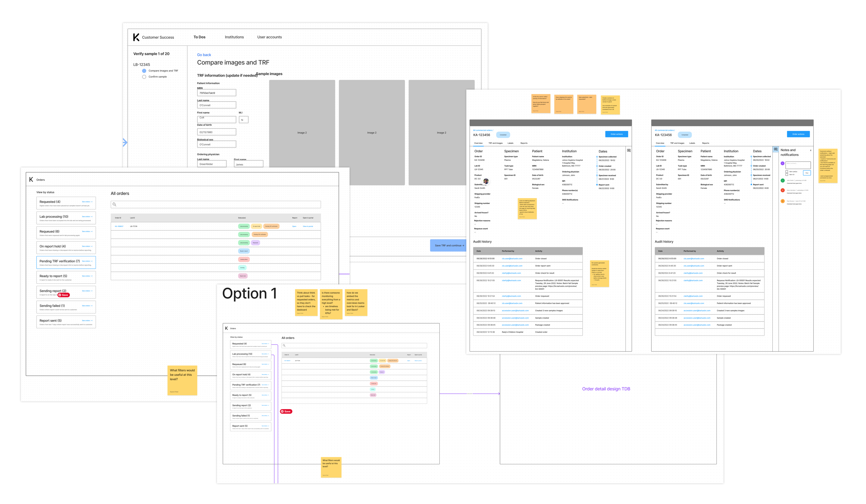The width and height of the screenshot is (866, 504).
Task: Click the Post comment button
Action: (x=807, y=173)
